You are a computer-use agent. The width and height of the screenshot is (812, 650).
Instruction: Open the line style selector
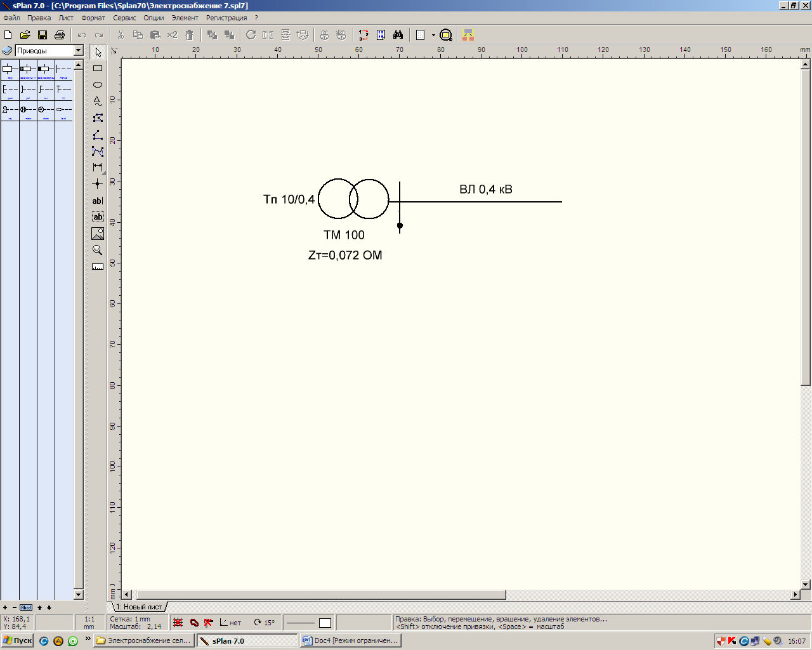(301, 623)
